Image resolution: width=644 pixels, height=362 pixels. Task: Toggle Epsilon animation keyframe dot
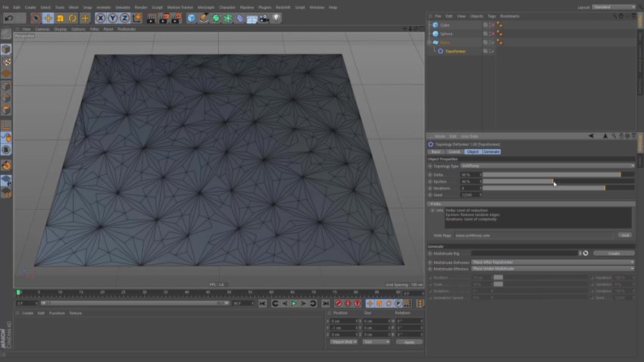click(430, 182)
